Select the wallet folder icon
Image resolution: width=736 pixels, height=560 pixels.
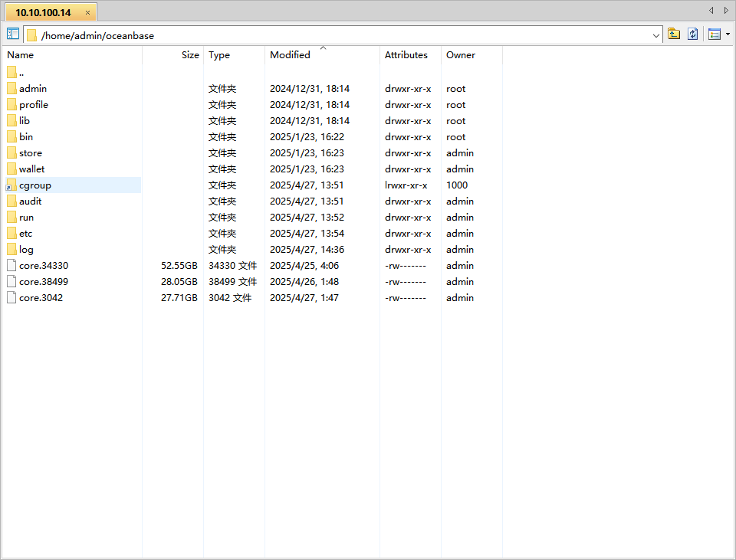[11, 169]
